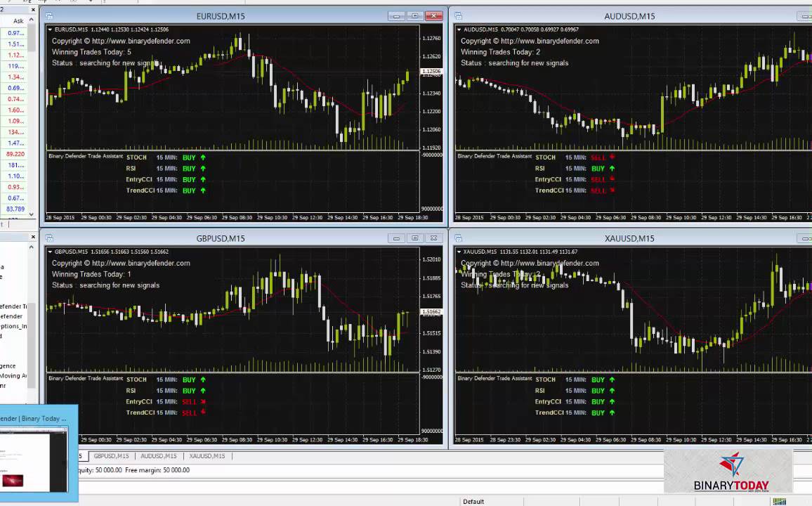Select the Market Watch row showing 181...
Image resolution: width=812 pixels, height=506 pixels.
tap(14, 165)
